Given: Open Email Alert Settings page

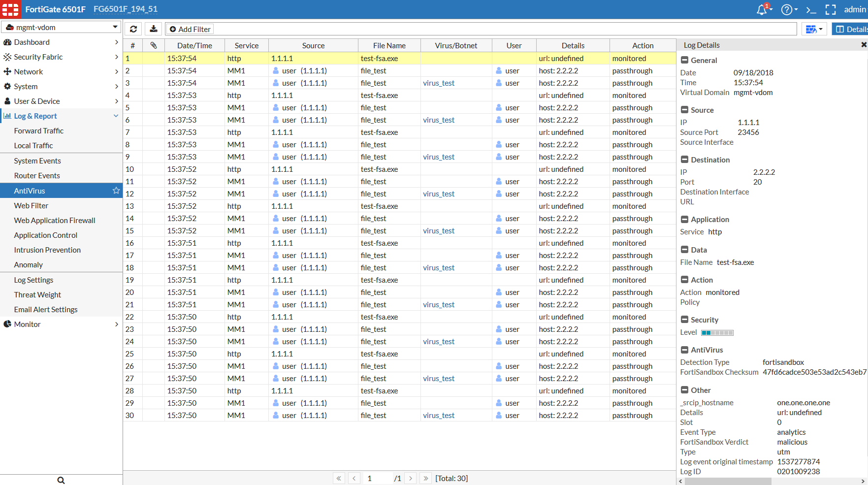Looking at the screenshot, I should (x=46, y=310).
